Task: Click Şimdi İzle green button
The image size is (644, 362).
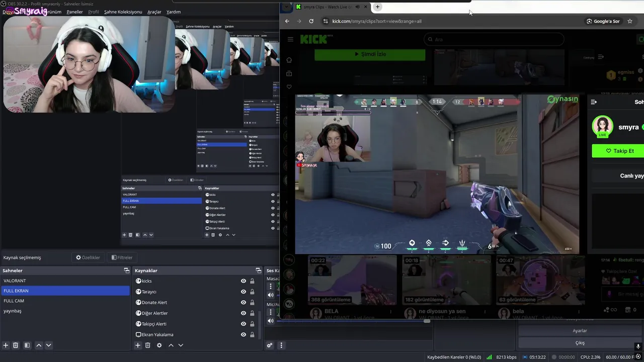Action: coord(370,54)
